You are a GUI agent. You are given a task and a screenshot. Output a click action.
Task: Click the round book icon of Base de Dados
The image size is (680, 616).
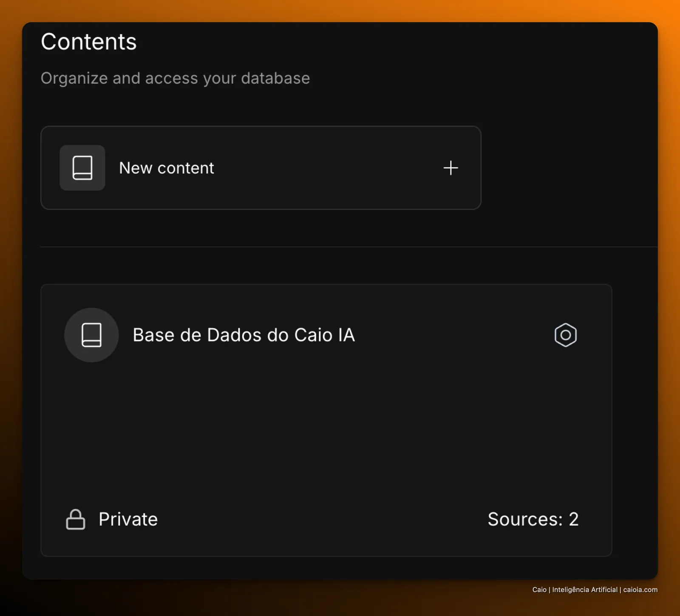pos(91,335)
